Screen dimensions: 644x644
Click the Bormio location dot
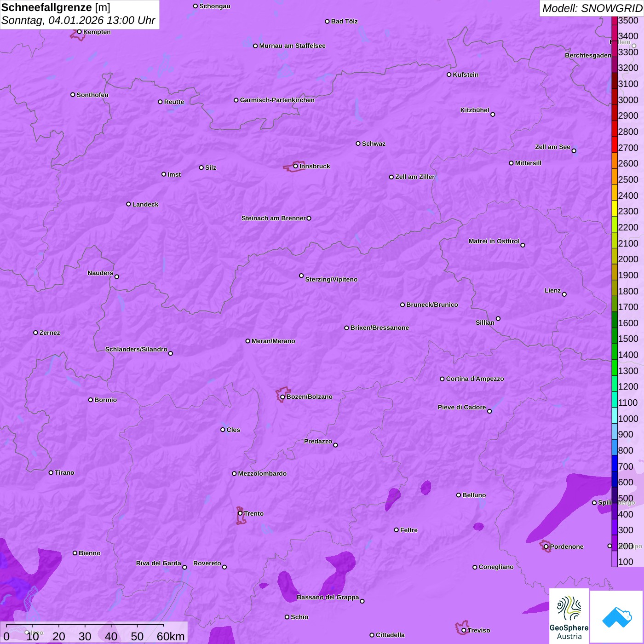coord(91,400)
